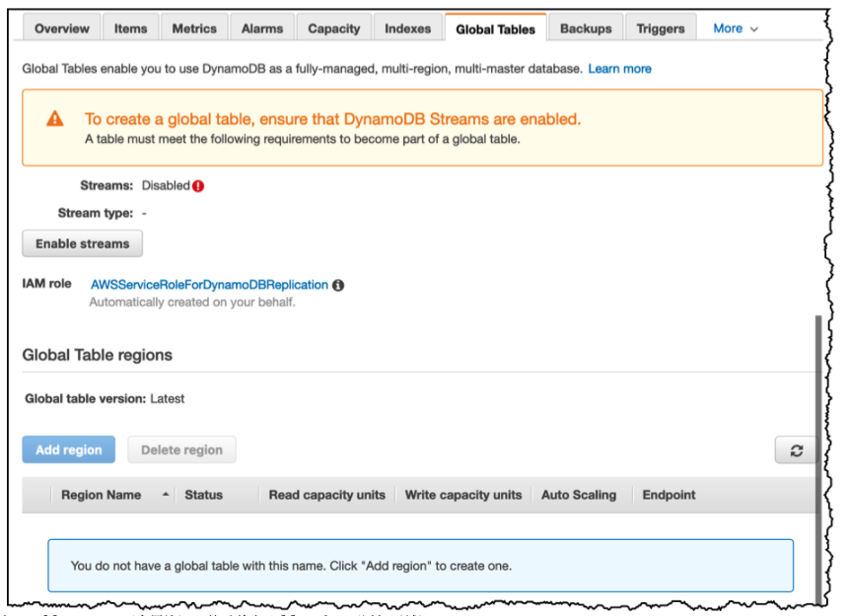Open the Indexes tab
This screenshot has height=616, width=849.
[407, 29]
